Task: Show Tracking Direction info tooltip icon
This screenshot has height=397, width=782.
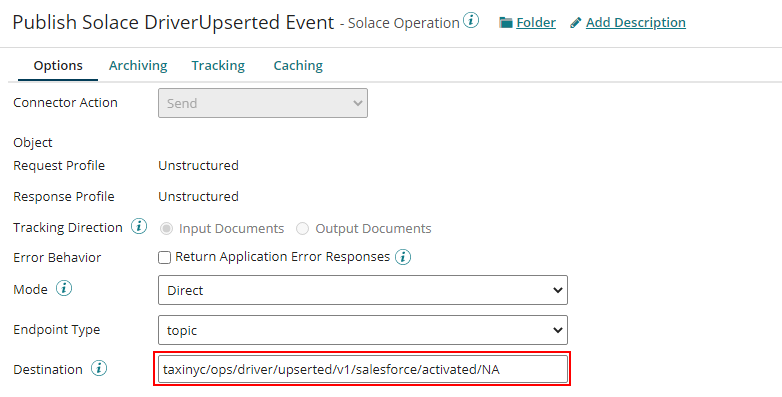Action: point(139,226)
